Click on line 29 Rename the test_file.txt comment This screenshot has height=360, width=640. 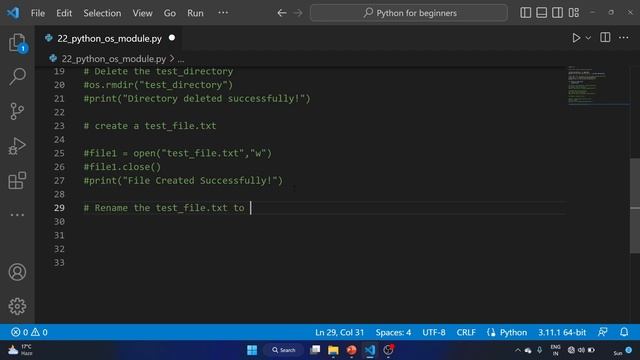[164, 208]
